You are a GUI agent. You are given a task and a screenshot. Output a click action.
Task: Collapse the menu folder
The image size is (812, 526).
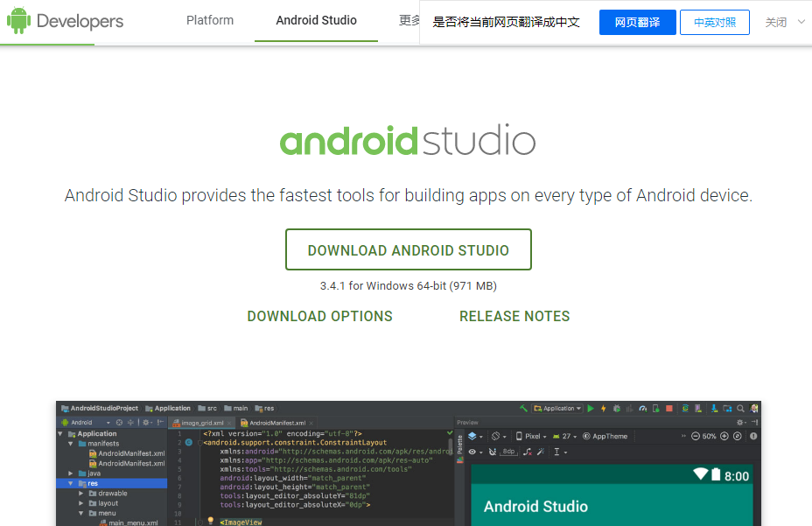(80, 513)
